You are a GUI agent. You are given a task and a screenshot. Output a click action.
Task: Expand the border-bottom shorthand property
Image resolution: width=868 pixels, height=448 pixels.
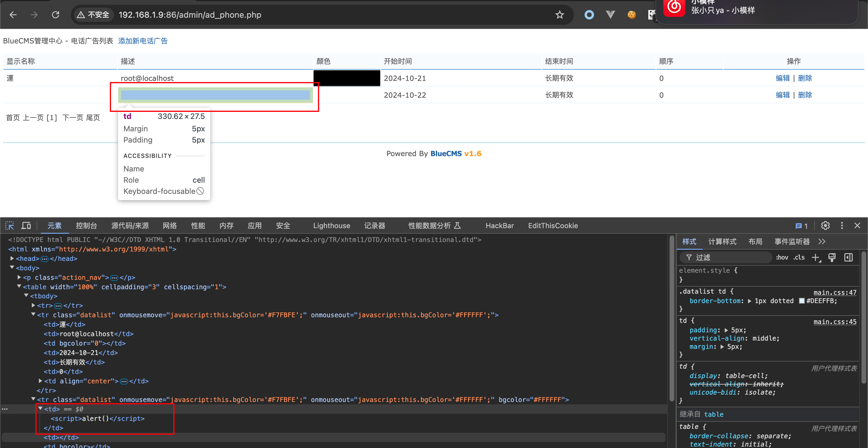click(749, 301)
